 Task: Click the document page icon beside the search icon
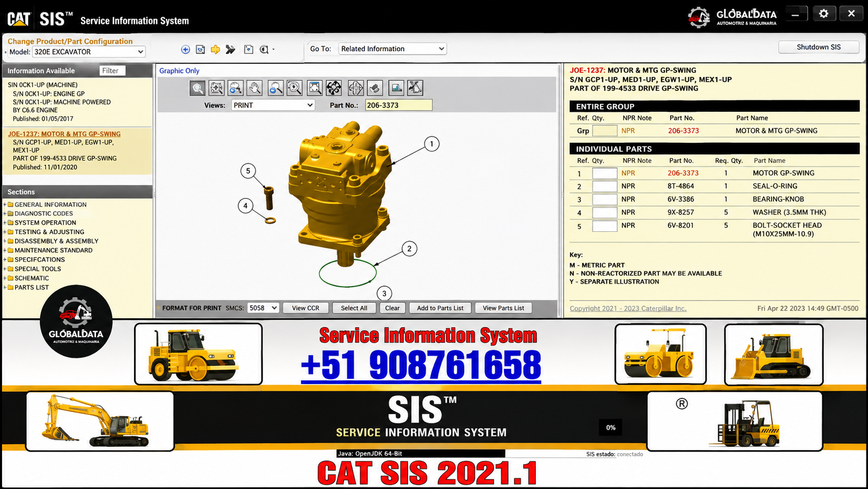249,49
